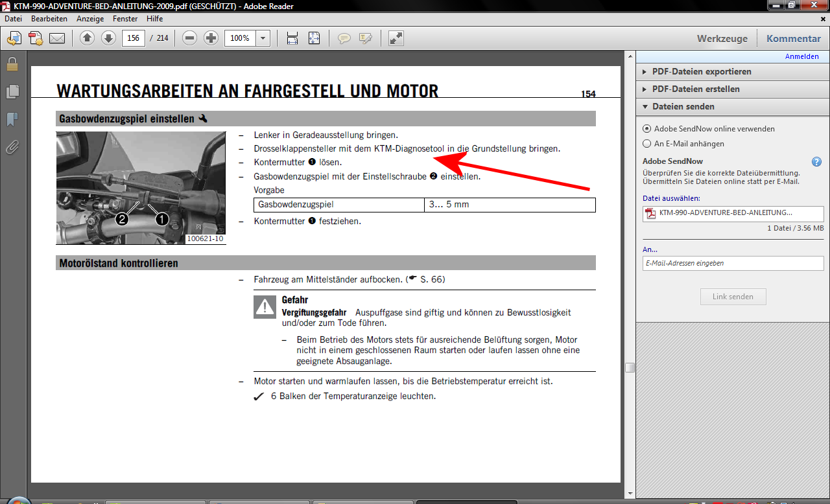The image size is (830, 504).
Task: Go to previous page with up arrow
Action: pos(88,38)
